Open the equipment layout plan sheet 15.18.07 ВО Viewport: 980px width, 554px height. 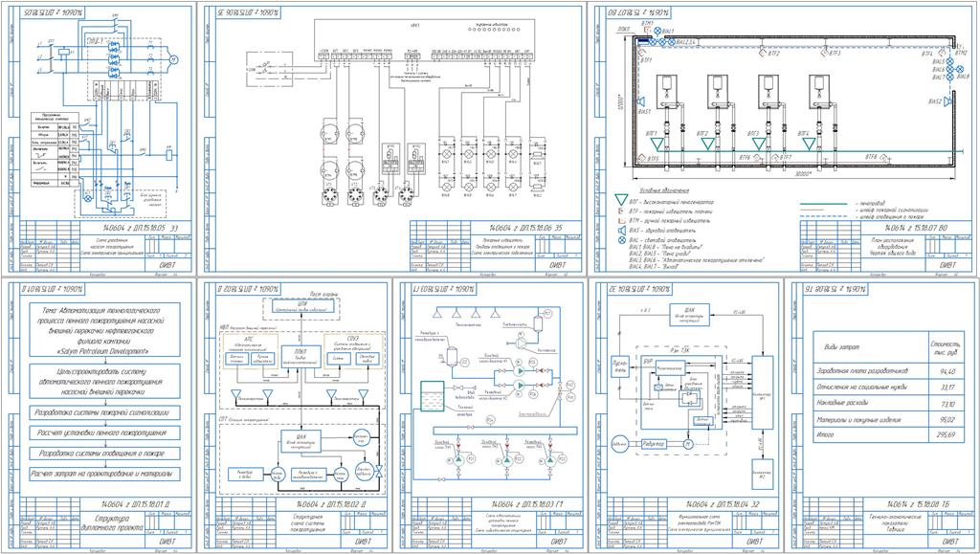tap(785, 138)
